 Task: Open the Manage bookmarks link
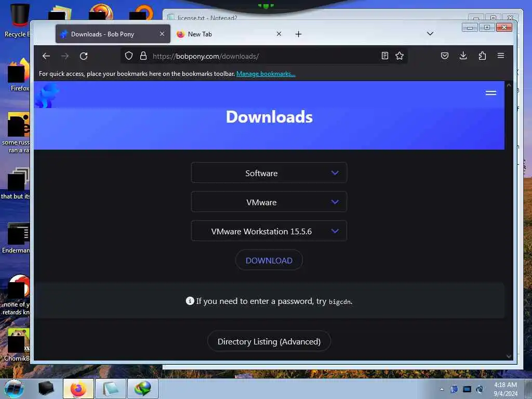coord(265,74)
